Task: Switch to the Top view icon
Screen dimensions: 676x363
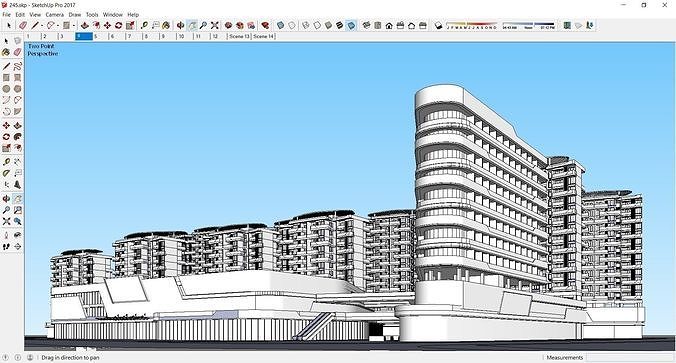Action: pyautogui.click(x=378, y=25)
